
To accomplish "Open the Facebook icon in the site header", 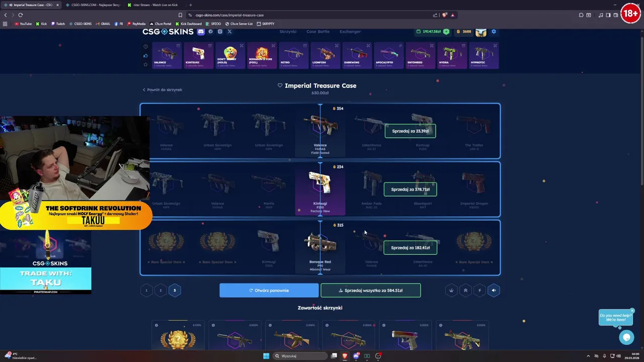I will (x=210, y=32).
